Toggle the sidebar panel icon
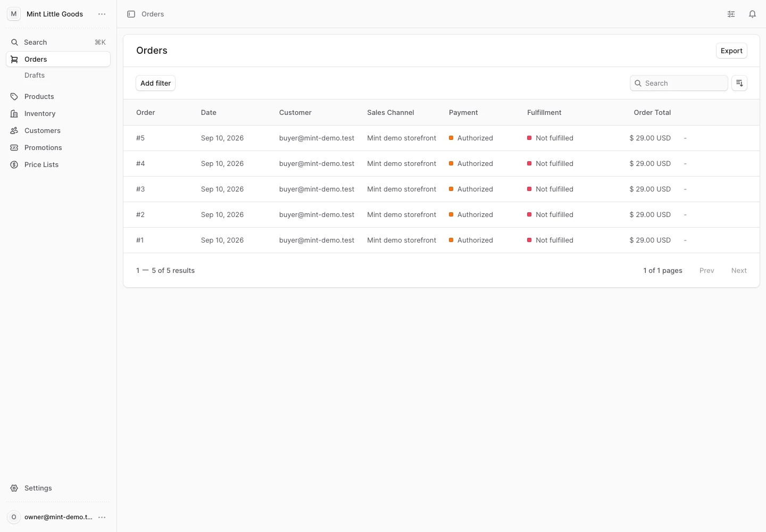The width and height of the screenshot is (766, 532). point(131,14)
